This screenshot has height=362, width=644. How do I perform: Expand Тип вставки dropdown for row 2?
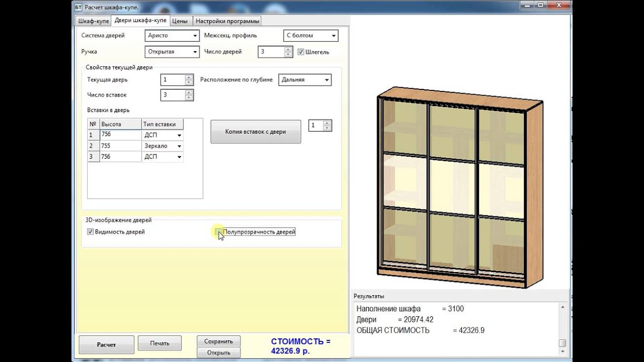[178, 146]
